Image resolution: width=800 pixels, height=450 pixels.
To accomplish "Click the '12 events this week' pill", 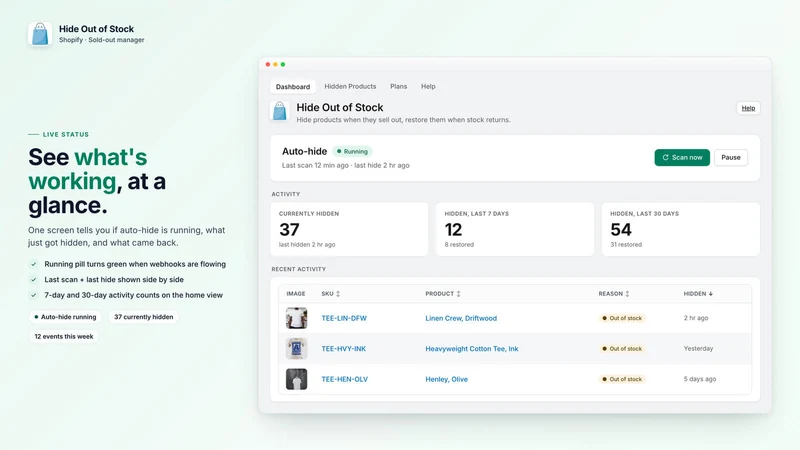I will [x=64, y=337].
